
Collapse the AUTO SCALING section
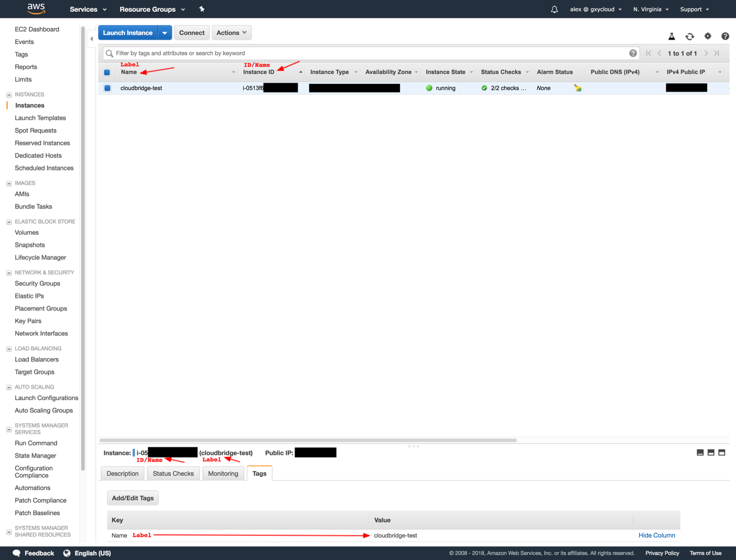(x=9, y=387)
